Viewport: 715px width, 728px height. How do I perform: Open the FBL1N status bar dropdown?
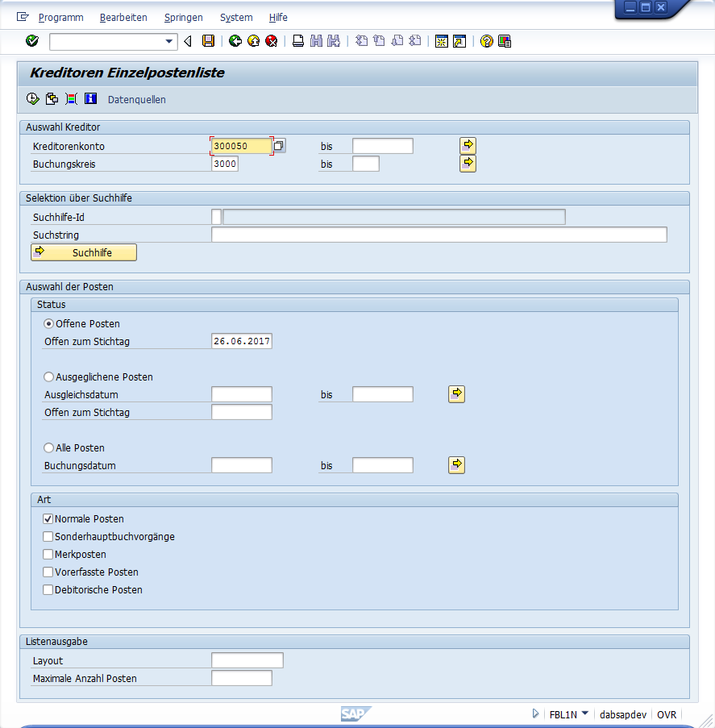point(585,713)
